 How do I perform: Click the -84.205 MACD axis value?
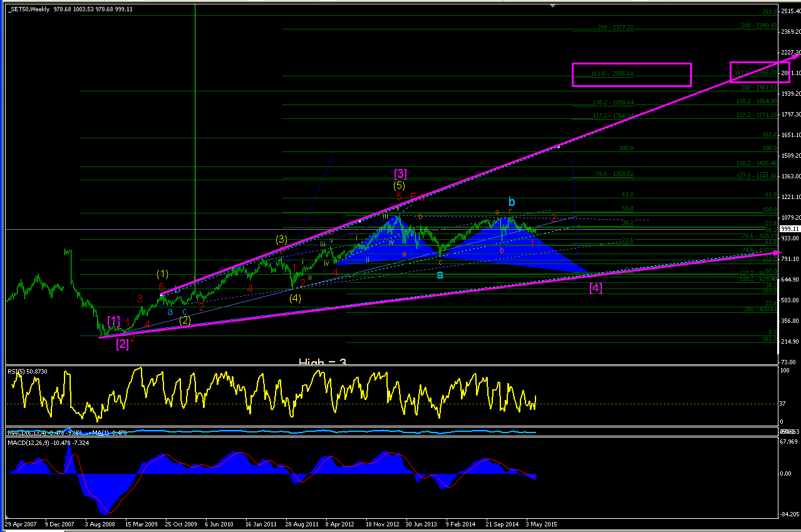pos(790,516)
